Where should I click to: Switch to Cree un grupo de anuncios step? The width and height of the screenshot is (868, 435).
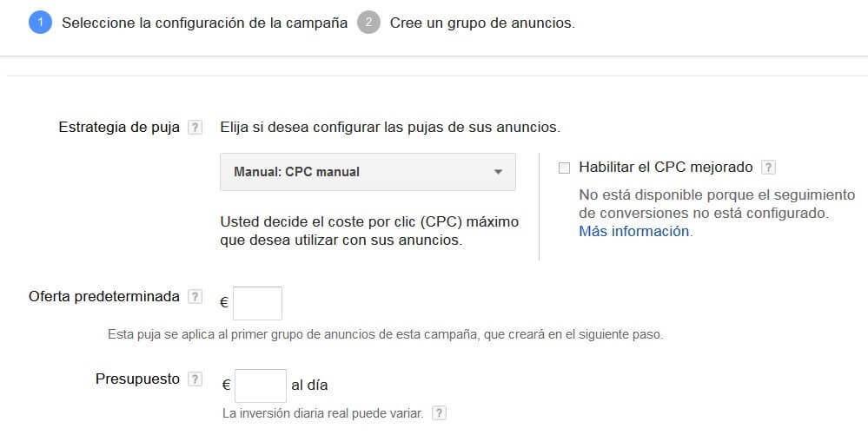pos(482,23)
